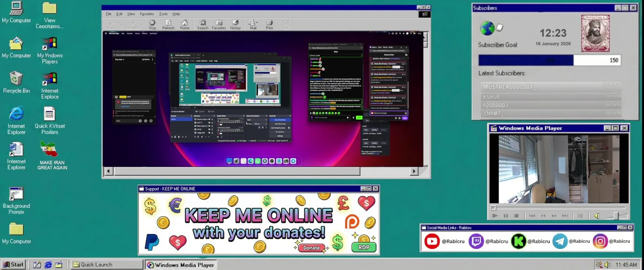644x270 pixels.
Task: Click Rewind in Media Player
Action: click(x=543, y=216)
